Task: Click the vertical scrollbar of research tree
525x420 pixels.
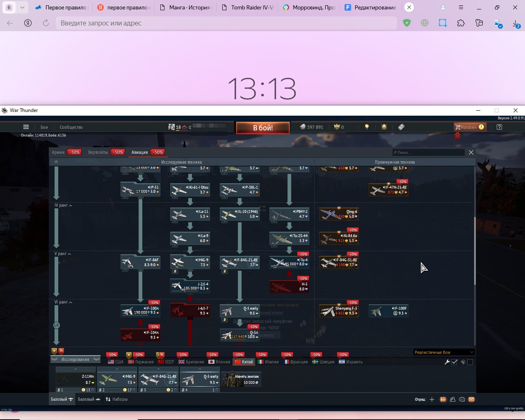Action: pos(475,250)
